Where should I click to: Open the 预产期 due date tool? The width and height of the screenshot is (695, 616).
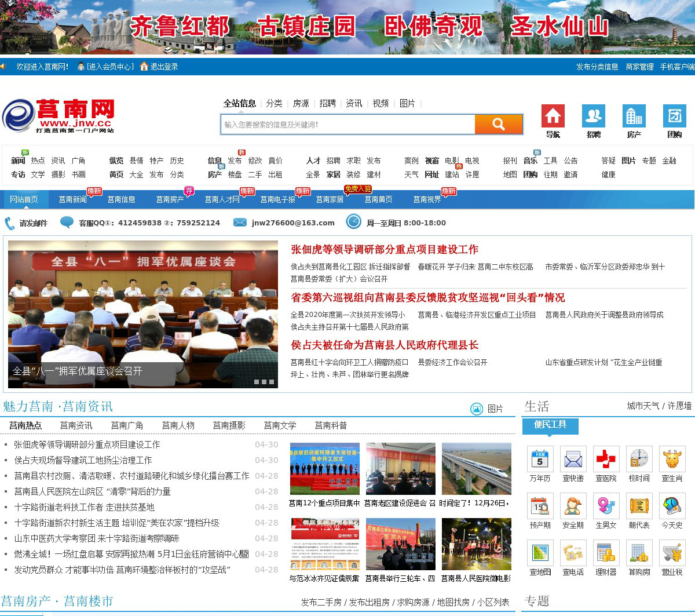coord(540,506)
